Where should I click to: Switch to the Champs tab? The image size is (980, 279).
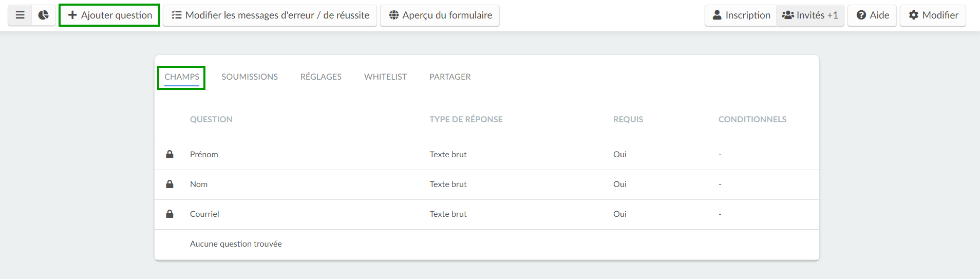[182, 77]
